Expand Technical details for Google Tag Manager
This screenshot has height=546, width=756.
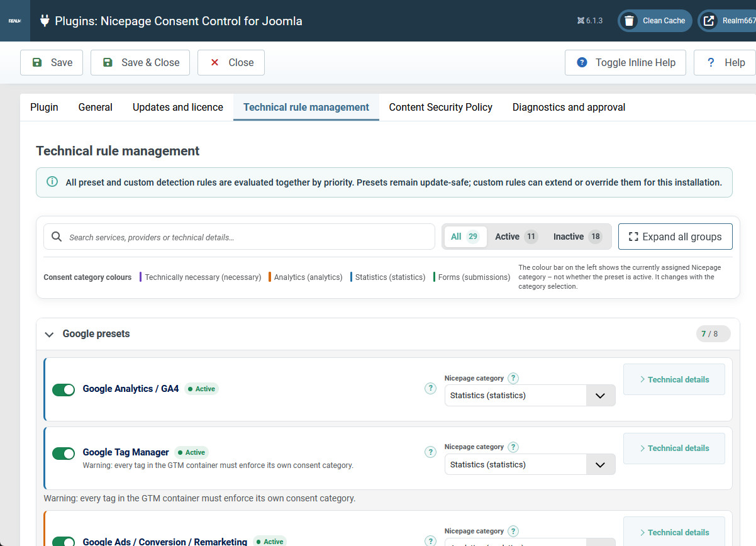[674, 448]
